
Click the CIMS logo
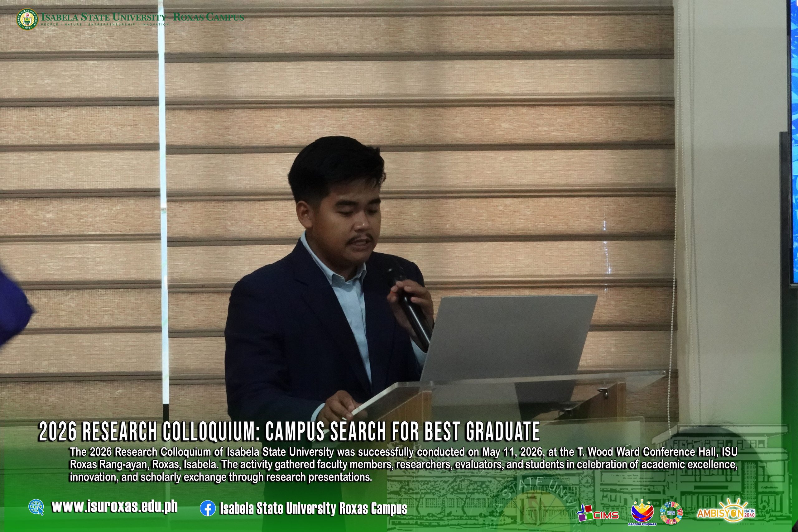tap(598, 512)
